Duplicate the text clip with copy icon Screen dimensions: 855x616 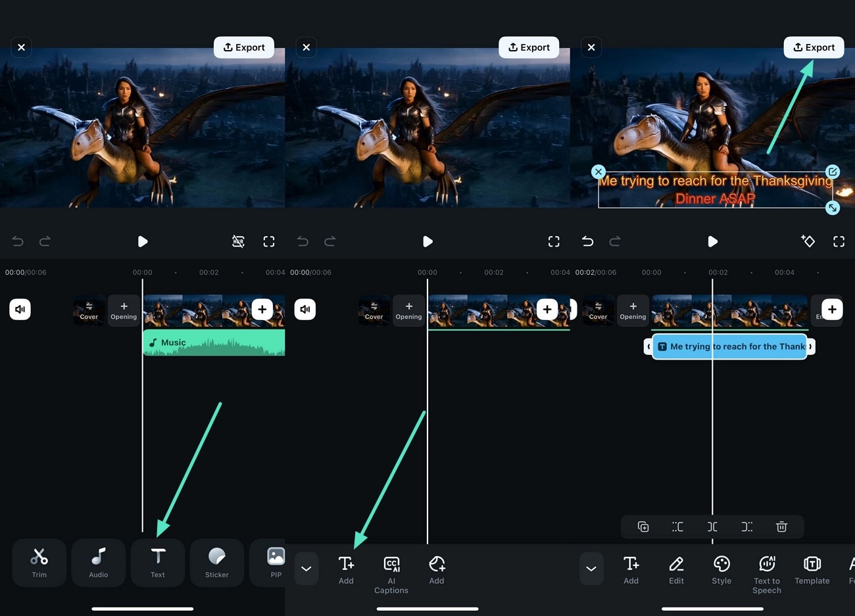point(643,527)
